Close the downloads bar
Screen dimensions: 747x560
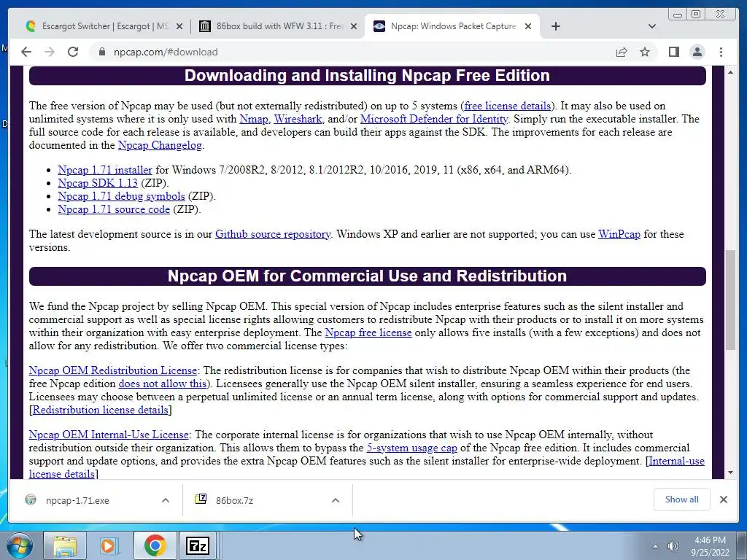coord(724,499)
